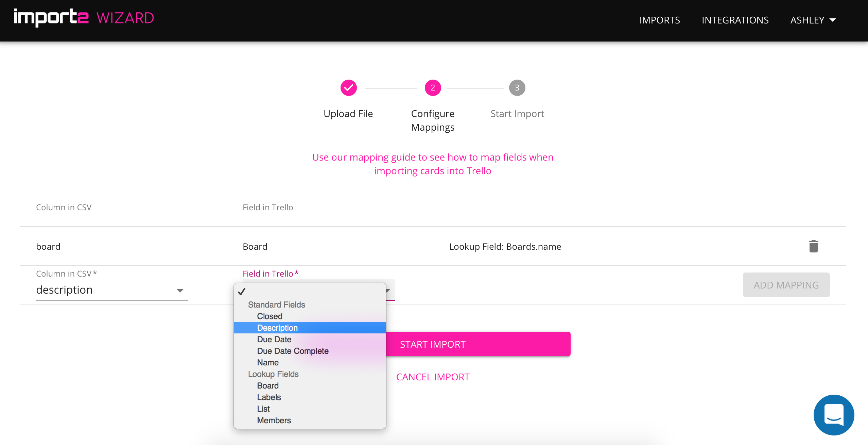Click the step 2 Configure Mappings circle
The width and height of the screenshot is (868, 445).
pos(433,88)
